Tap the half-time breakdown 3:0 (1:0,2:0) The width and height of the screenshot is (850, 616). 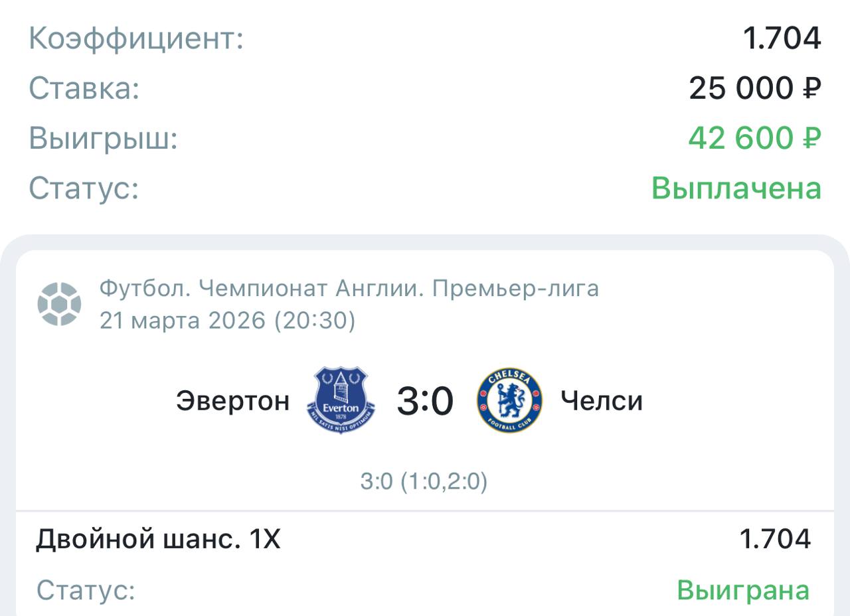tap(424, 482)
